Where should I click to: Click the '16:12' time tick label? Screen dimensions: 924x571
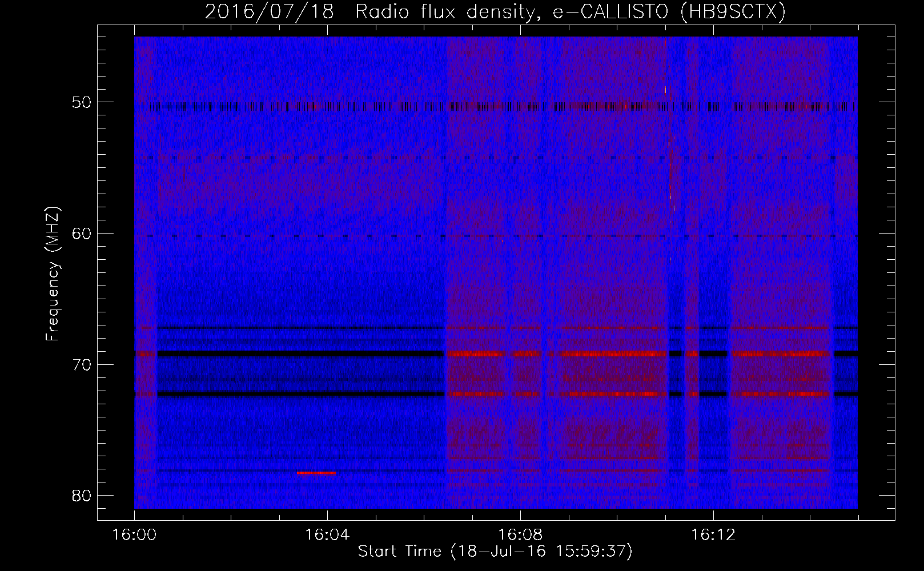click(713, 535)
